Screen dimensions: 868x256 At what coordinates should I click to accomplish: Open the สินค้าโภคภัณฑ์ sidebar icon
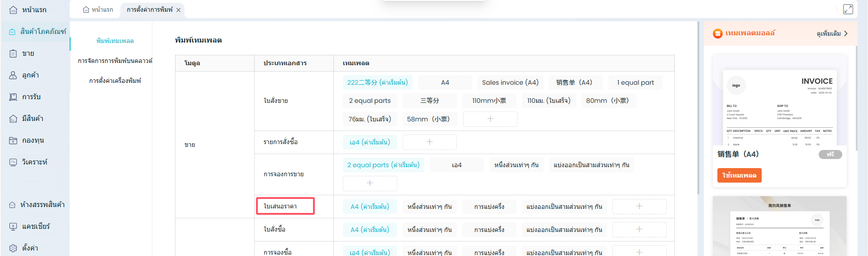coord(12,32)
